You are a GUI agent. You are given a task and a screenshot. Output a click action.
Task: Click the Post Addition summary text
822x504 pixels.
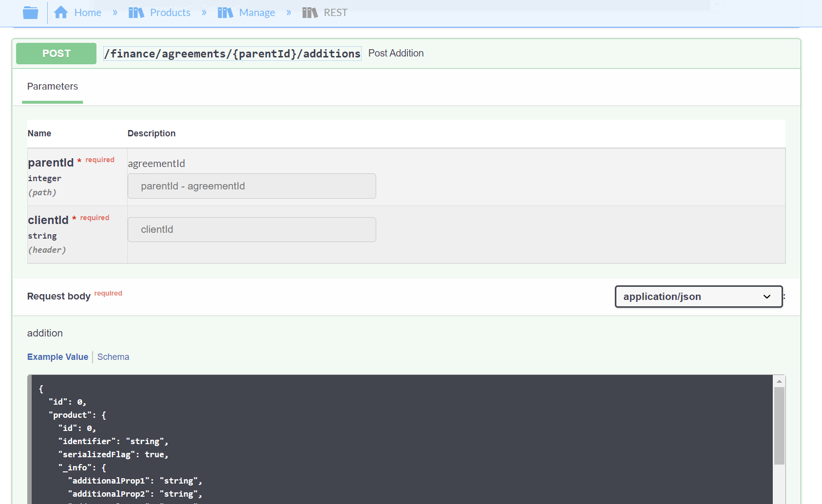coord(396,53)
